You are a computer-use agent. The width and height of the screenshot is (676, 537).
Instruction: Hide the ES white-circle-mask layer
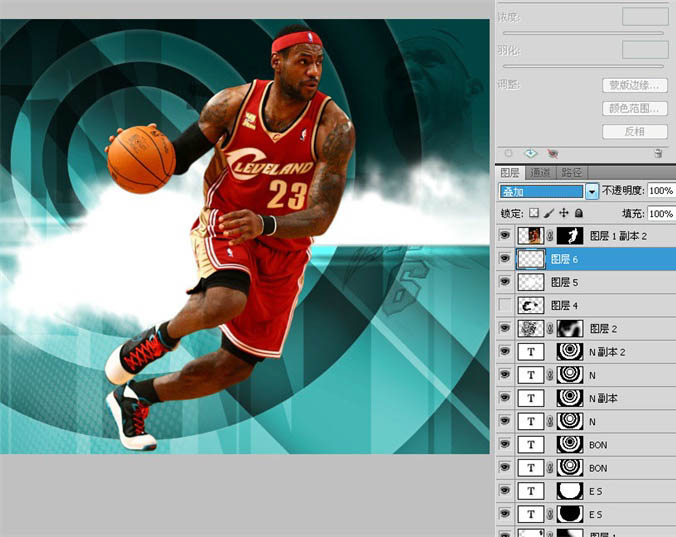(x=505, y=490)
